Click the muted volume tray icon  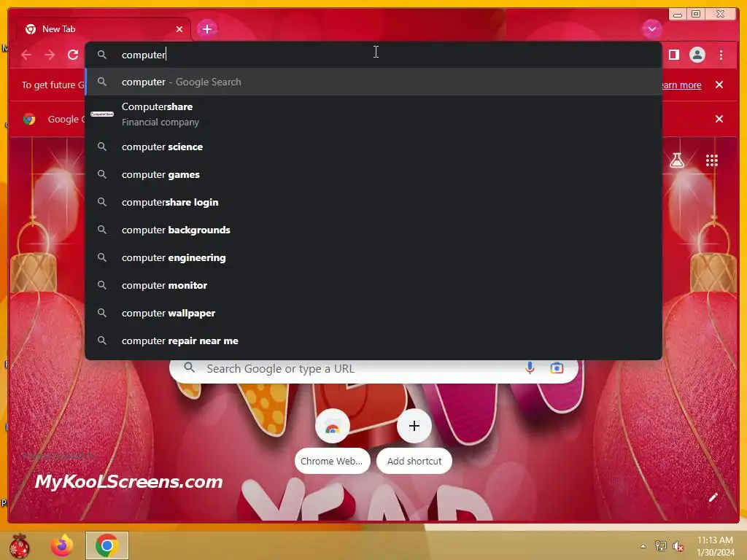point(678,546)
